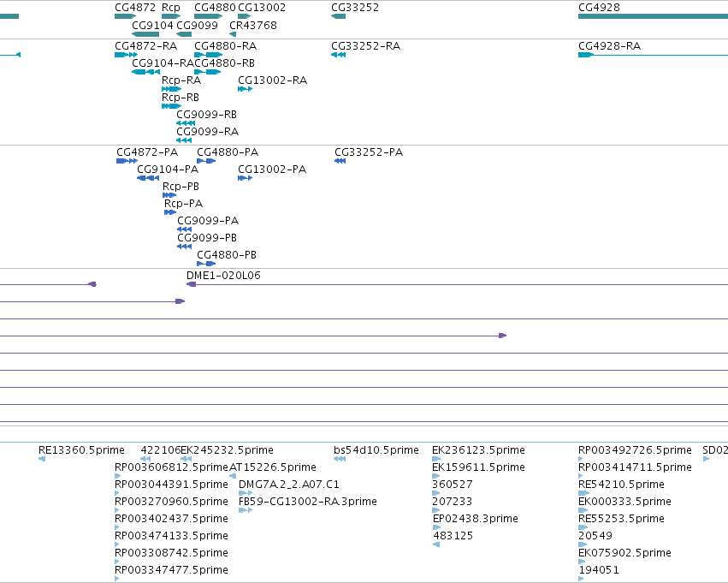
Task: Select the CG9099-RA transcript label
Action: pyautogui.click(x=208, y=132)
